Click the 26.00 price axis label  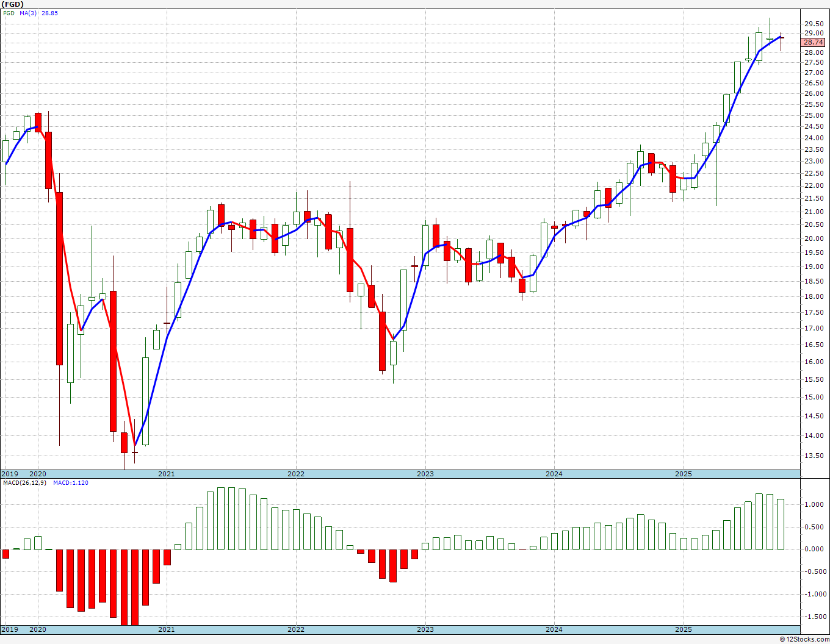point(814,93)
